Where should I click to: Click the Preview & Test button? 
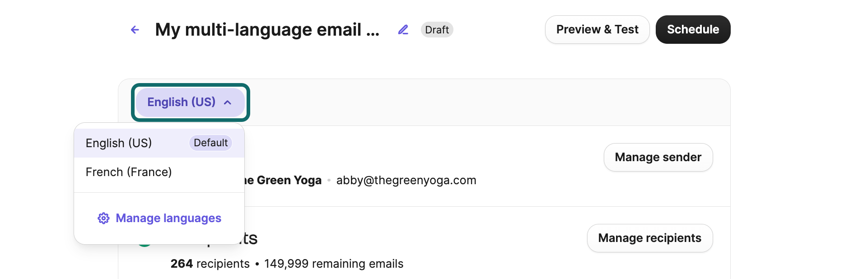597,30
